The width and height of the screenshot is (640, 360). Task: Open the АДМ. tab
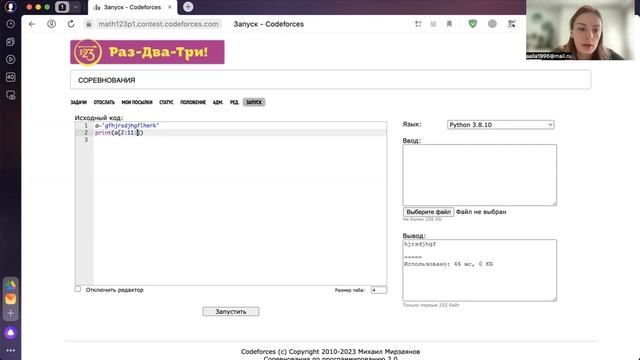tap(218, 102)
